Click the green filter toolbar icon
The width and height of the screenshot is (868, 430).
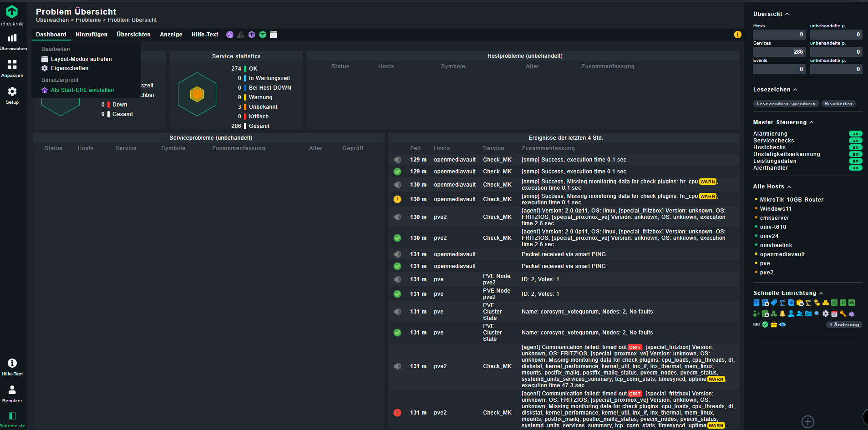[263, 35]
